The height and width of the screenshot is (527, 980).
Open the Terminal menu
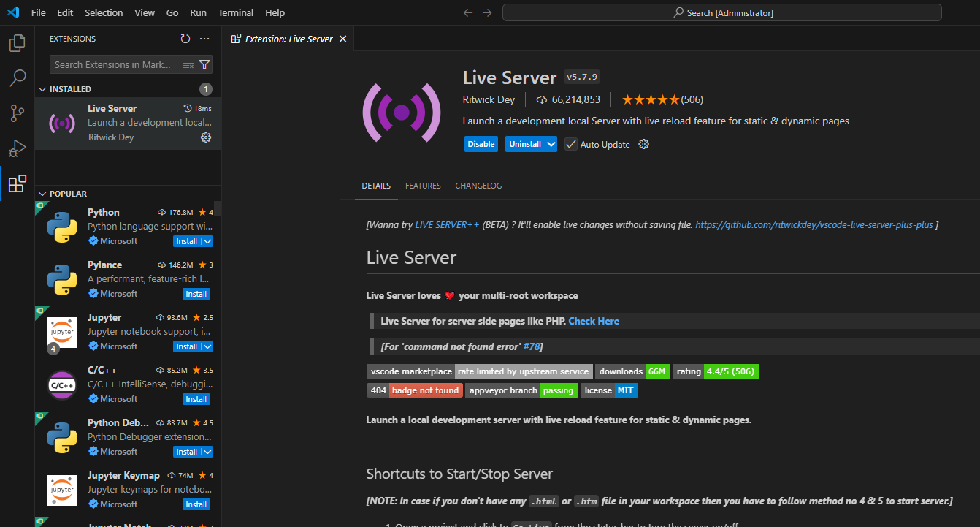point(236,12)
